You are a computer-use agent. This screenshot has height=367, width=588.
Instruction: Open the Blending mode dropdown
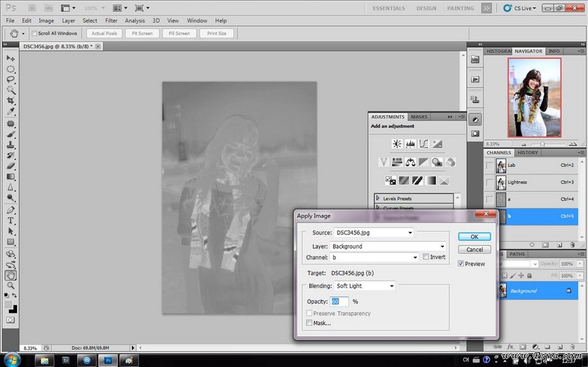click(x=365, y=286)
